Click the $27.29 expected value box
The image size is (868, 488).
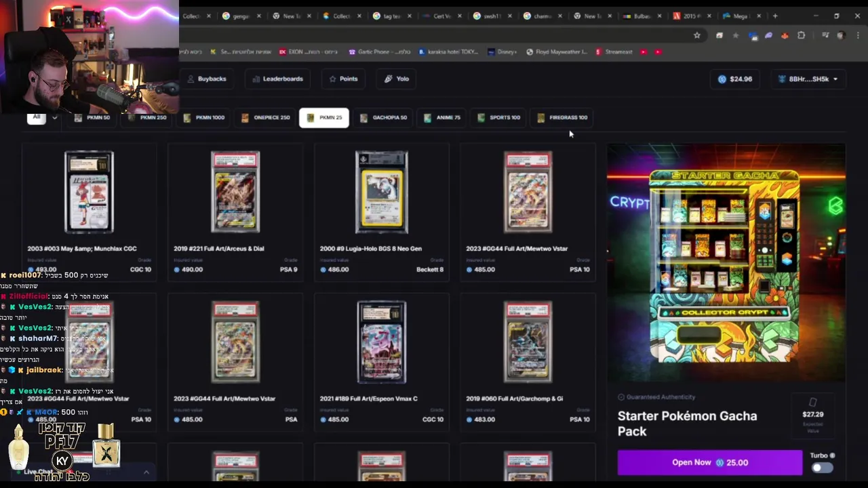[x=812, y=416]
